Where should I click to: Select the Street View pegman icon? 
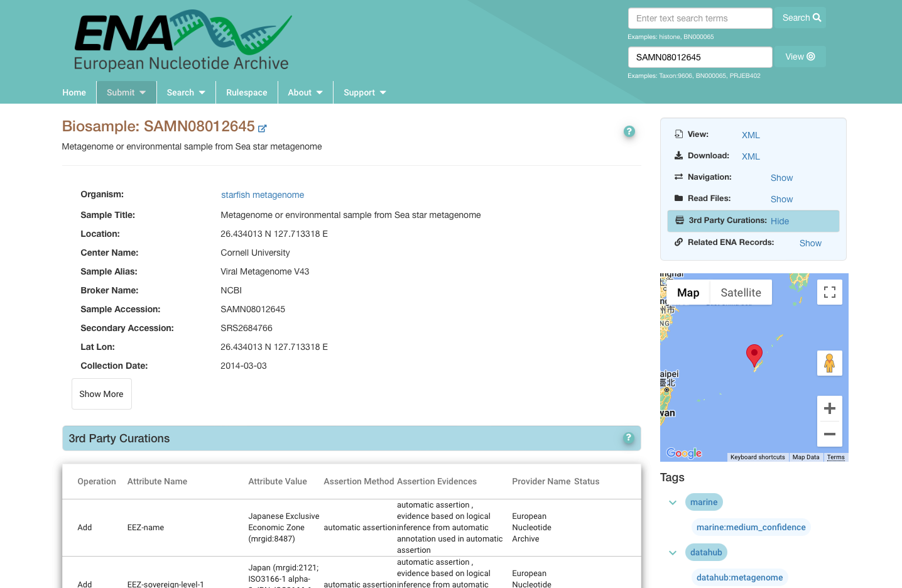(x=830, y=363)
